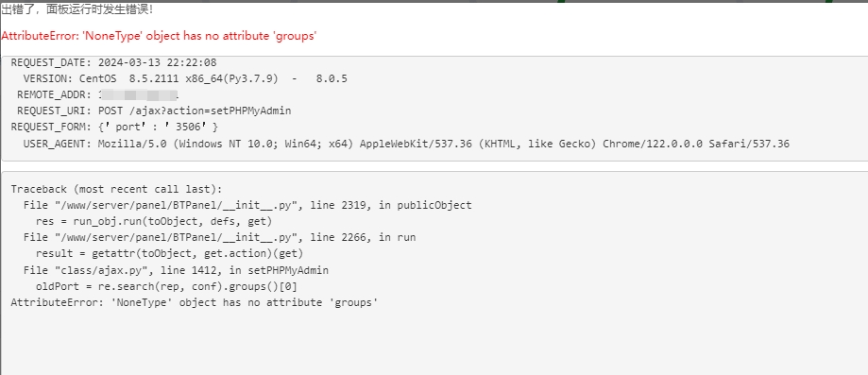Click the res = run_obj.run code line

tap(154, 222)
